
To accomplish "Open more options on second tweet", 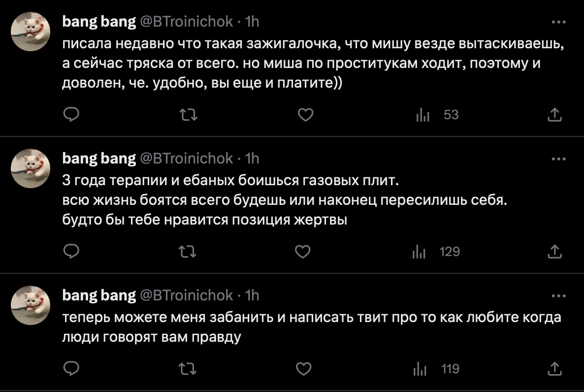I will 558,159.
